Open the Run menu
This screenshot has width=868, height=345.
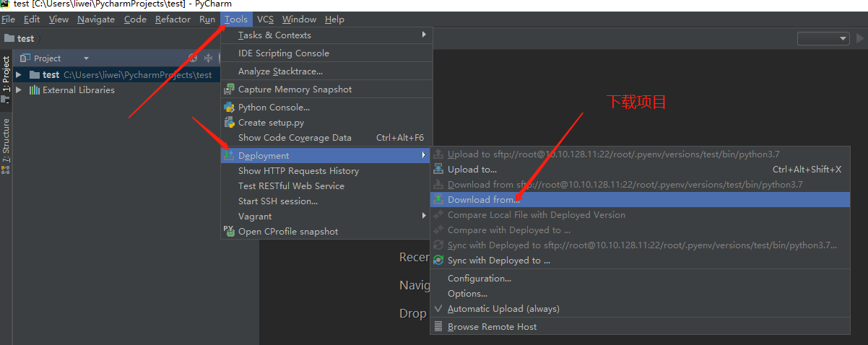coord(207,19)
